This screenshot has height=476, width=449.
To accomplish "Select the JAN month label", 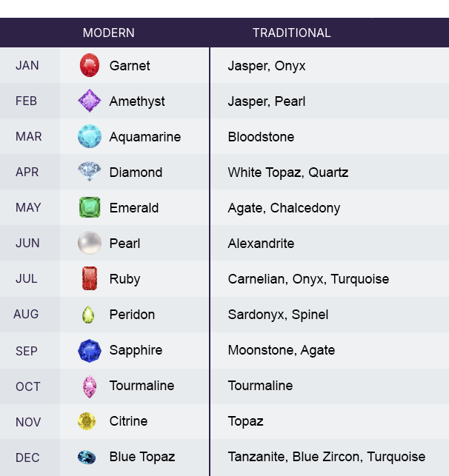I will coord(27,66).
